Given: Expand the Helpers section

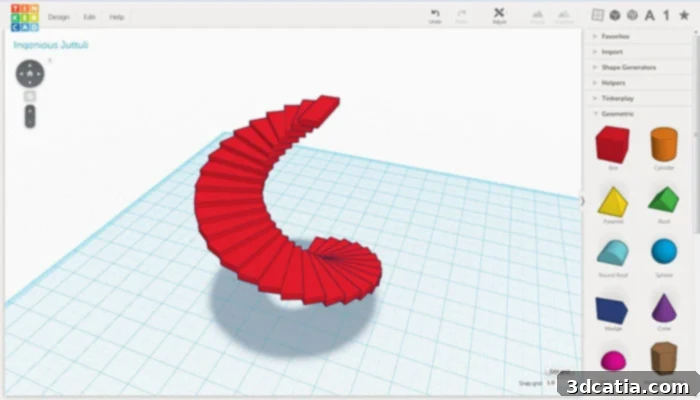Looking at the screenshot, I should [638, 83].
